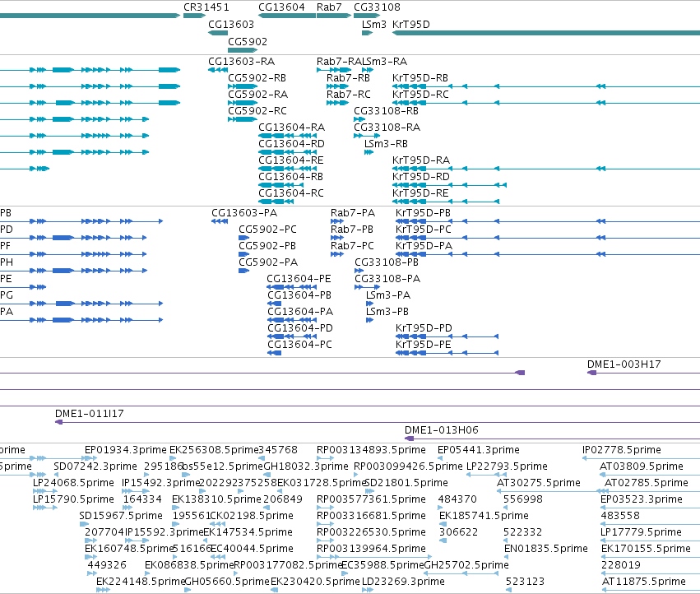Select the IP02778.5prime EST label

[621, 449]
